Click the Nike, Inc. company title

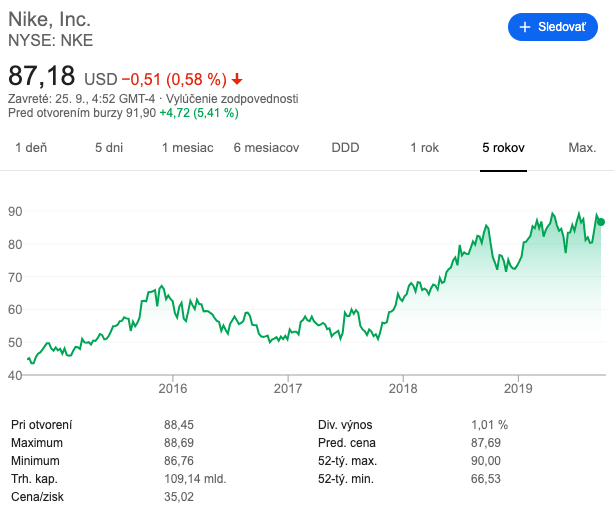point(50,19)
